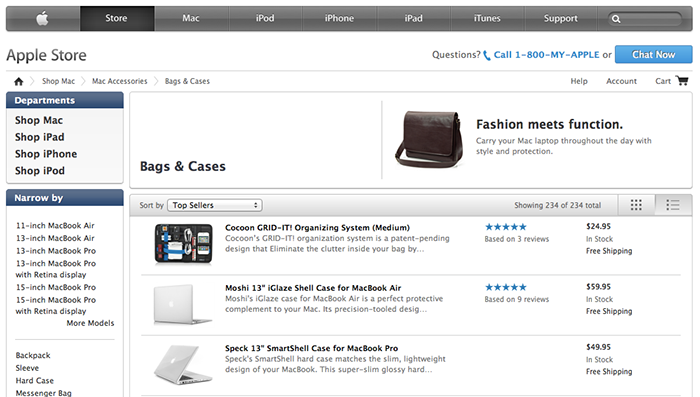Click Showing 234 of 234 total
Screen dimensions: 700x397
pos(558,205)
